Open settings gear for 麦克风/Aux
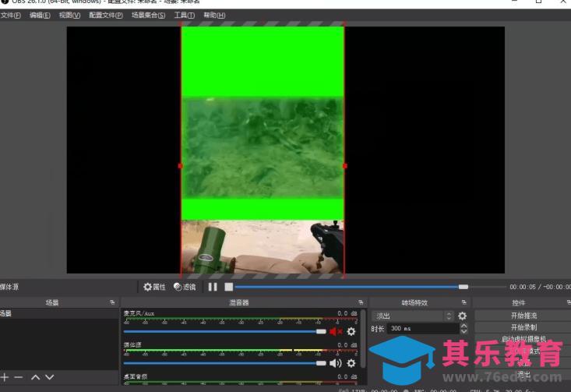571x392 pixels. [x=351, y=331]
